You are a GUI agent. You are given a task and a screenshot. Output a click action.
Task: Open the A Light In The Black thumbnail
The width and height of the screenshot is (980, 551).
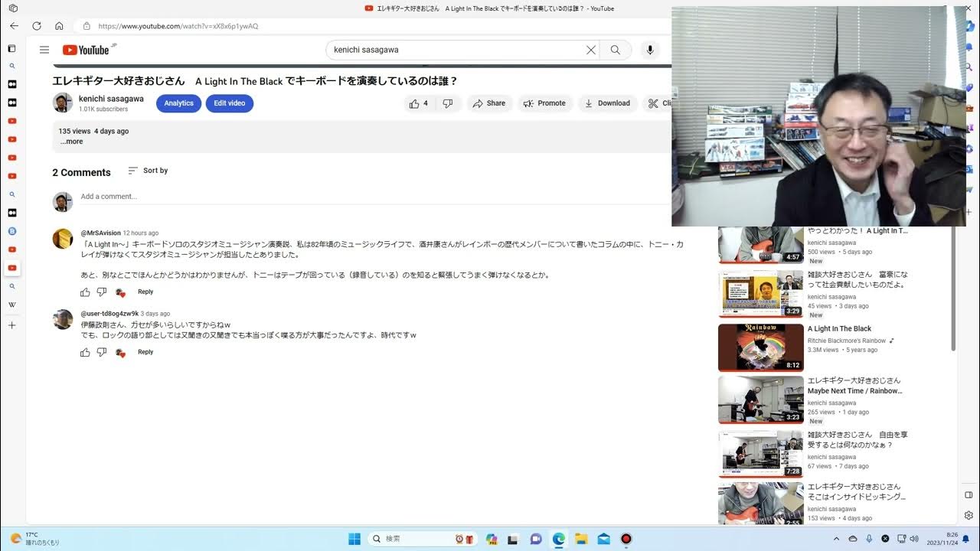coord(761,347)
